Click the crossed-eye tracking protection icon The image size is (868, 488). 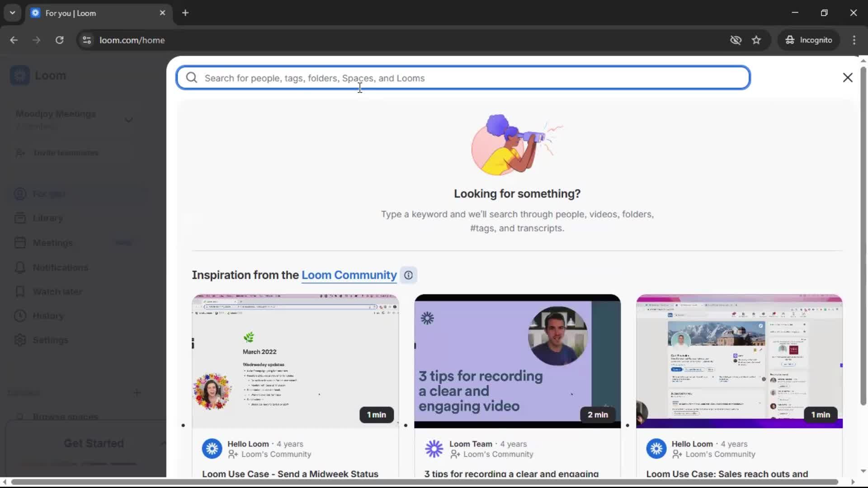pyautogui.click(x=736, y=40)
